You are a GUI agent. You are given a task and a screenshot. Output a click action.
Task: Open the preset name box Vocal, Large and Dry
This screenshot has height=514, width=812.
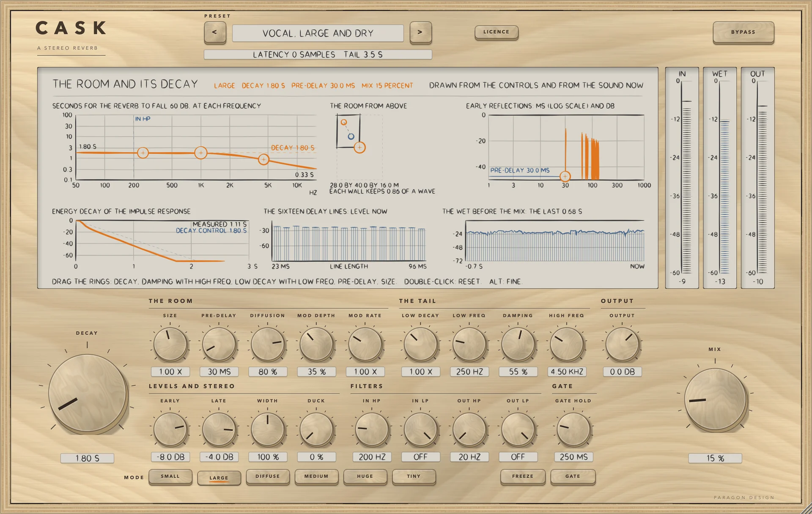click(318, 33)
